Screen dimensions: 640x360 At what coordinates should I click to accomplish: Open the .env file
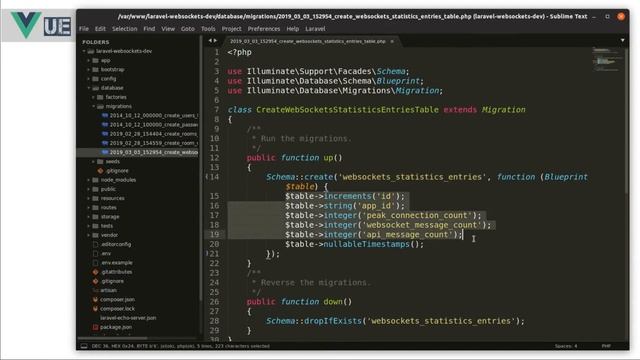(x=106, y=253)
